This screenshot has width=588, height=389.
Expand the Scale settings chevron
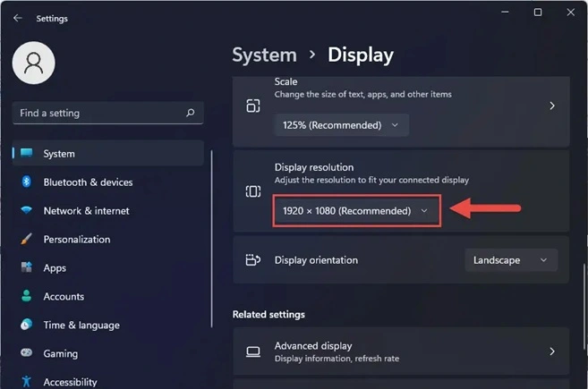552,106
